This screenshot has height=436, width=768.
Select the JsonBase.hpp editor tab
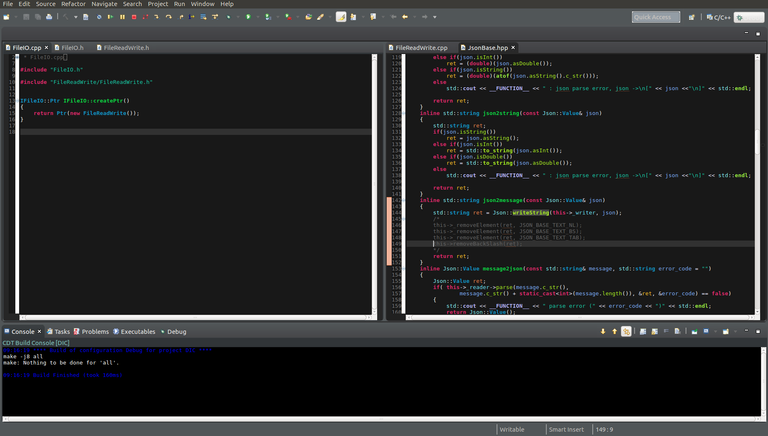(484, 48)
